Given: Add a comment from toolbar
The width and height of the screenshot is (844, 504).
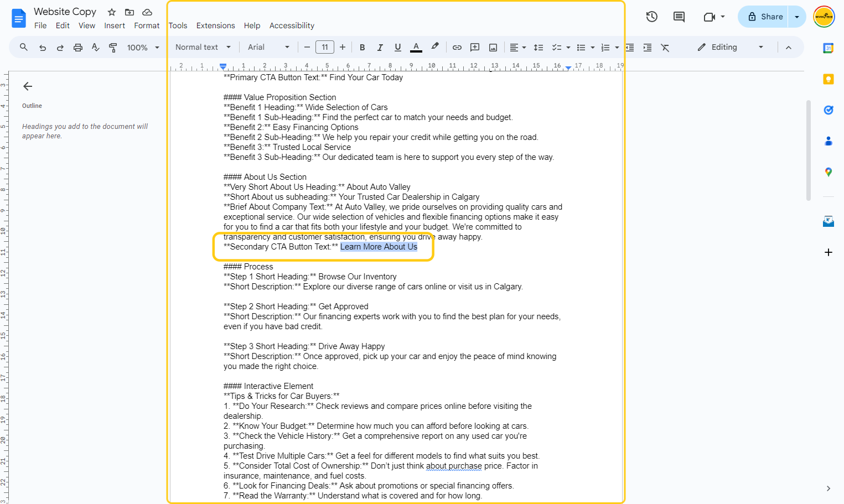Looking at the screenshot, I should (475, 48).
